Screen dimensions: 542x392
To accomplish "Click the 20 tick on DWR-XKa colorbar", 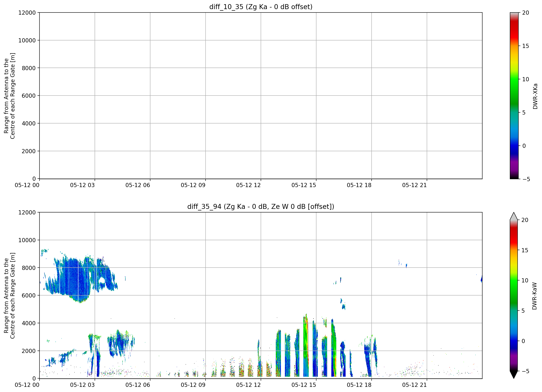I will coord(526,13).
